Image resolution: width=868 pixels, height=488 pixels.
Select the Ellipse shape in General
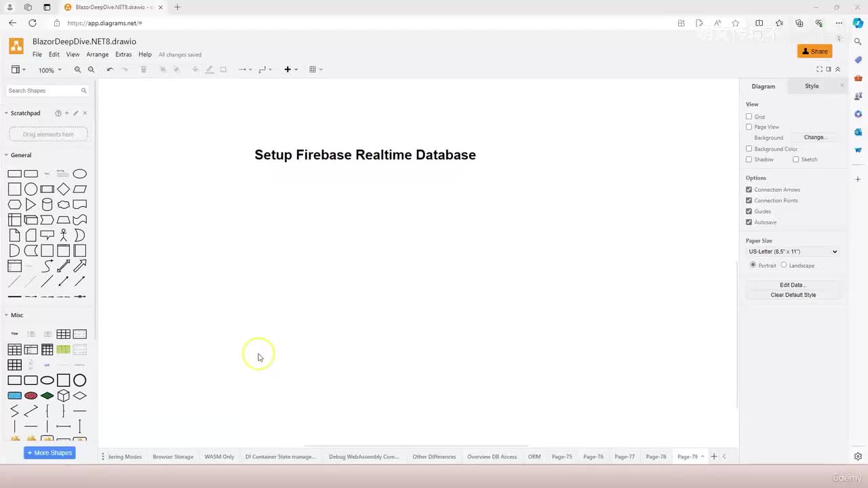80,174
